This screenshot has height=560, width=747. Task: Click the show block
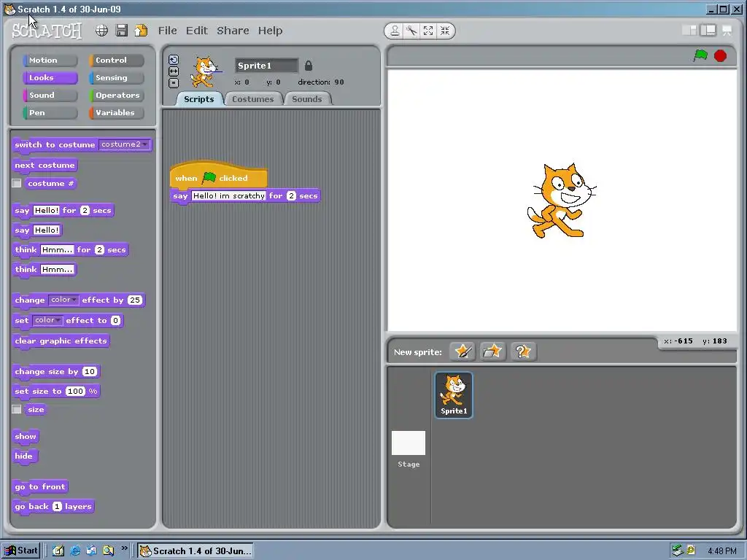(26, 437)
